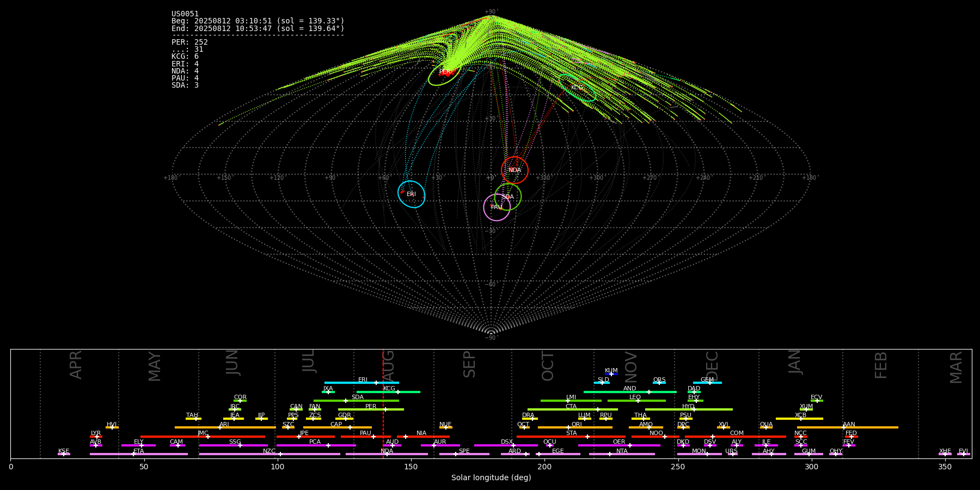Click the '+270°' longitude label on map
The height and width of the screenshot is (490, 980).
[x=650, y=178]
